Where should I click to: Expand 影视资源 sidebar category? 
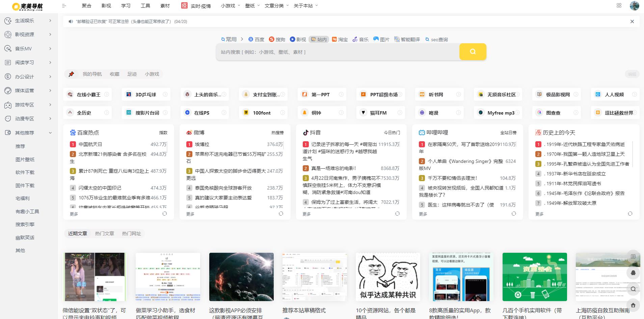click(x=29, y=34)
